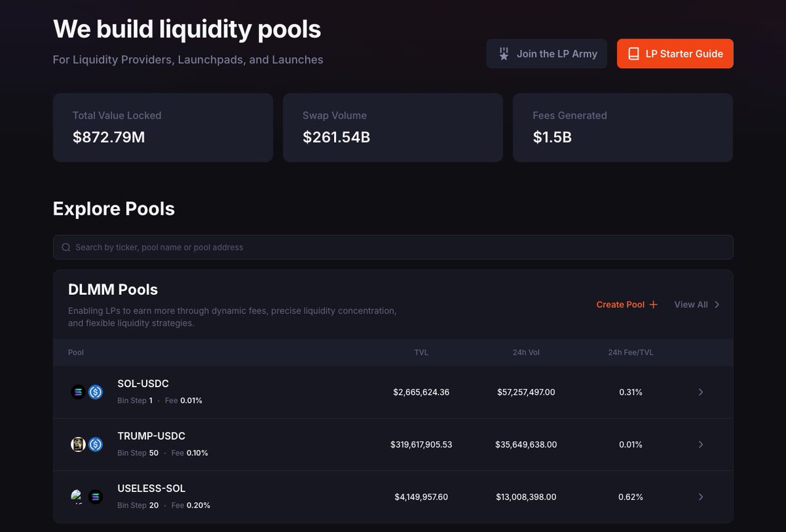
Task: Click the book icon on LP Starter Guide
Action: tap(633, 54)
